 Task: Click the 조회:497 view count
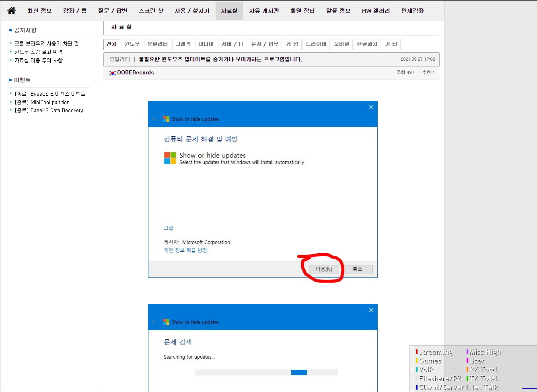coord(405,72)
